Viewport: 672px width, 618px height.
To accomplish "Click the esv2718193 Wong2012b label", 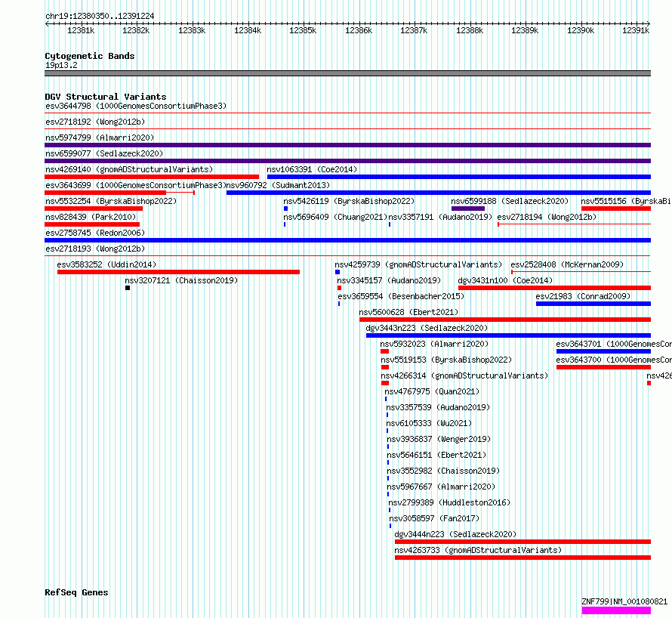I will point(95,249).
